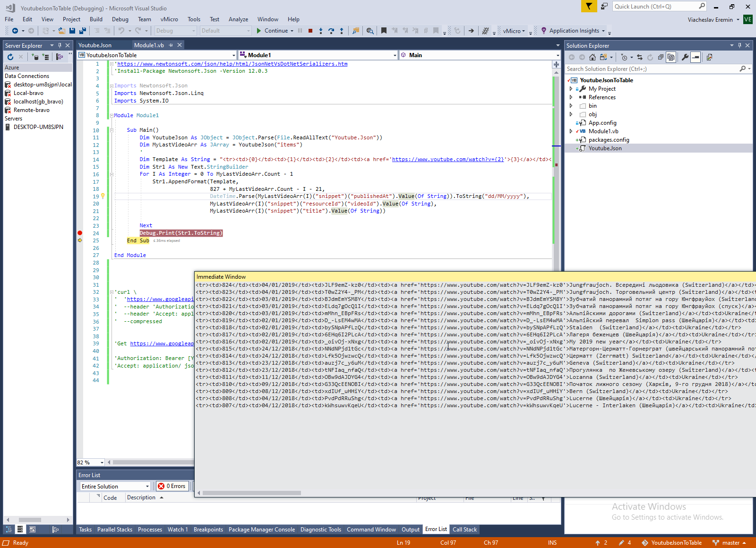
Task: Click Connect to Server icon in Server Explorer
Action: pyautogui.click(x=46, y=57)
